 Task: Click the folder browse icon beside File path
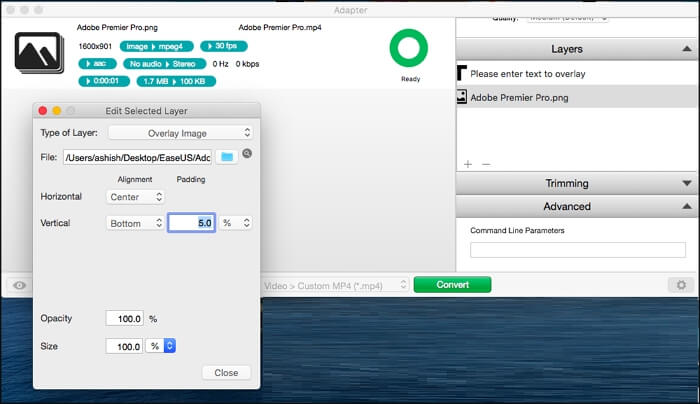click(226, 157)
